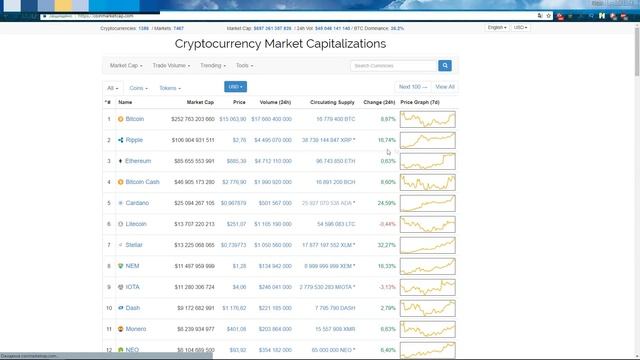640x360 pixels.
Task: Sort by the Market Cap column header
Action: point(200,102)
